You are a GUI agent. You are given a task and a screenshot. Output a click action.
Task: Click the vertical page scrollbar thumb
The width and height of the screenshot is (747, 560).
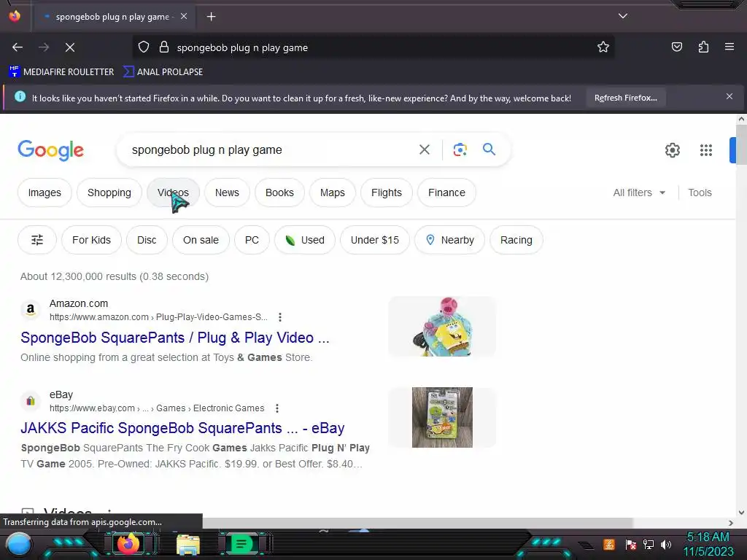coord(741,145)
